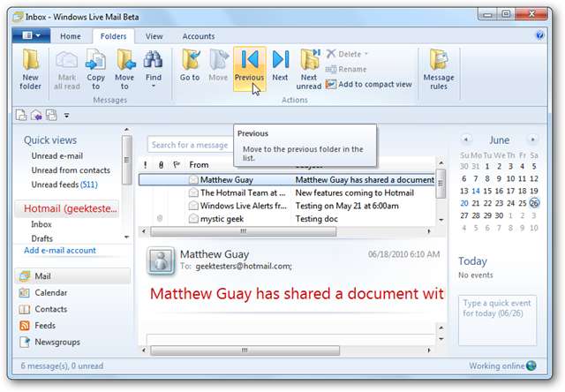
Task: Click the From column header
Action: pos(199,165)
